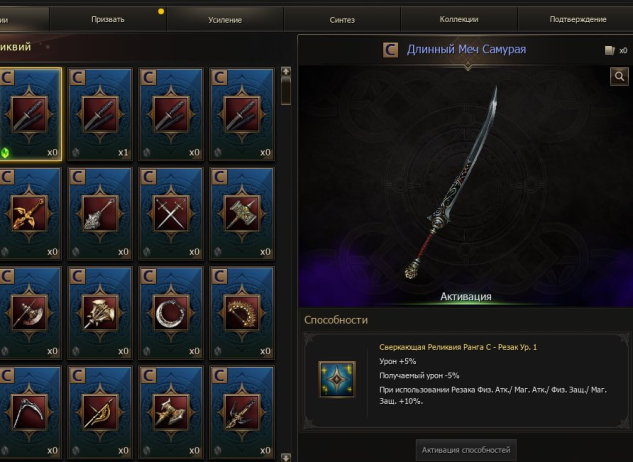Open the Синтез tab
The image size is (633, 462).
pos(342,19)
